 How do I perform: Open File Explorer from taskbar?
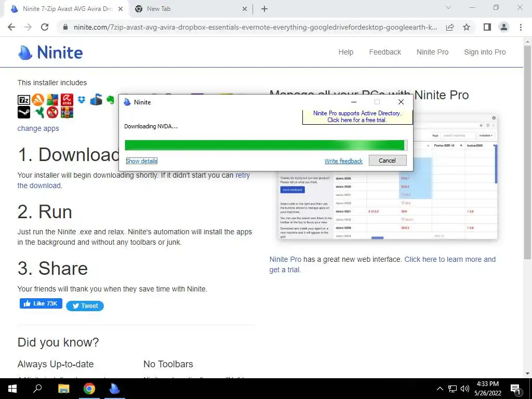(x=63, y=389)
